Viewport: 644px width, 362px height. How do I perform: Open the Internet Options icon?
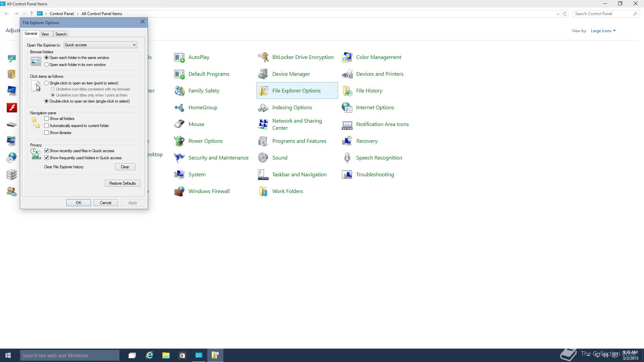coord(347,108)
